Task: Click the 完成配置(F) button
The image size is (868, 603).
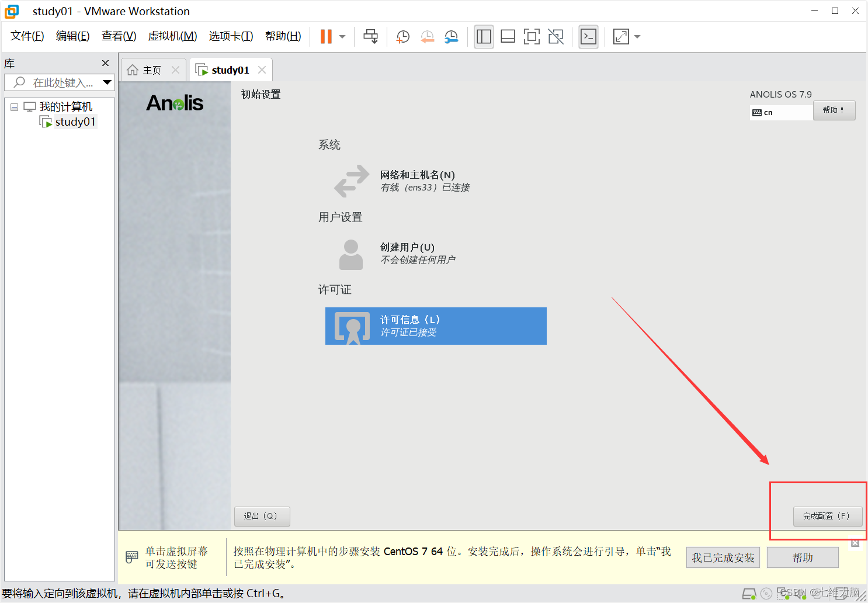Action: click(x=828, y=516)
